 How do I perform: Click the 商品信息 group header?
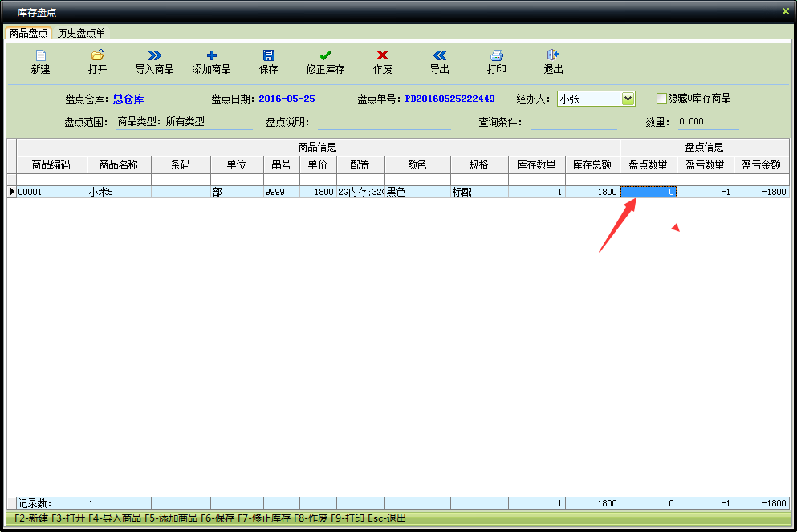coord(318,148)
